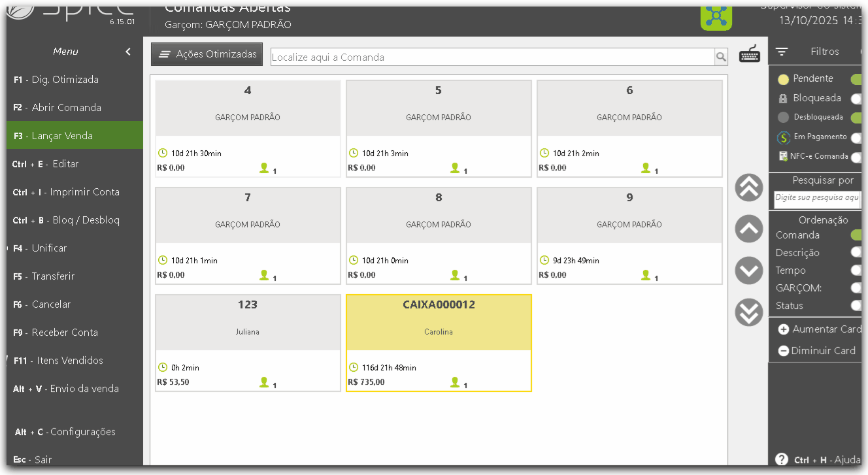Select the comanda 8 card header
This screenshot has height=475, width=868.
tap(439, 216)
